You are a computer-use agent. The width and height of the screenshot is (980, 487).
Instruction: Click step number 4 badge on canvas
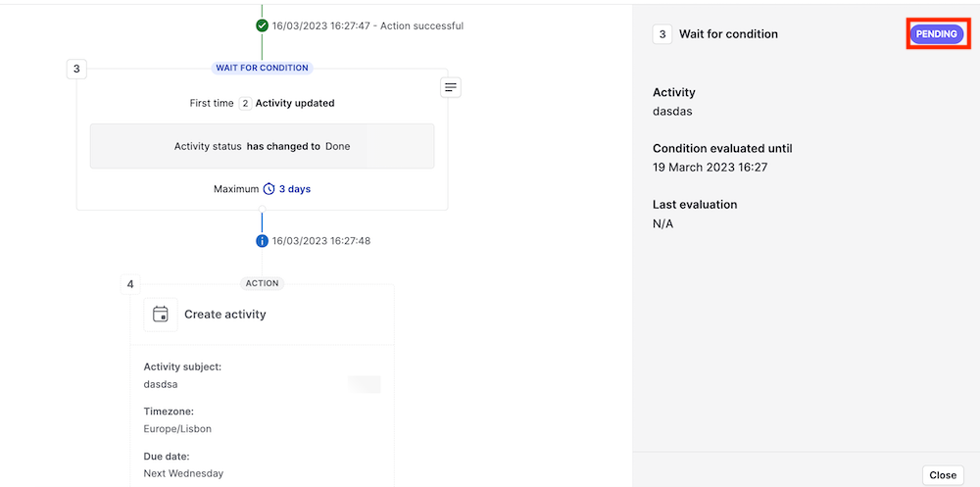(x=130, y=284)
